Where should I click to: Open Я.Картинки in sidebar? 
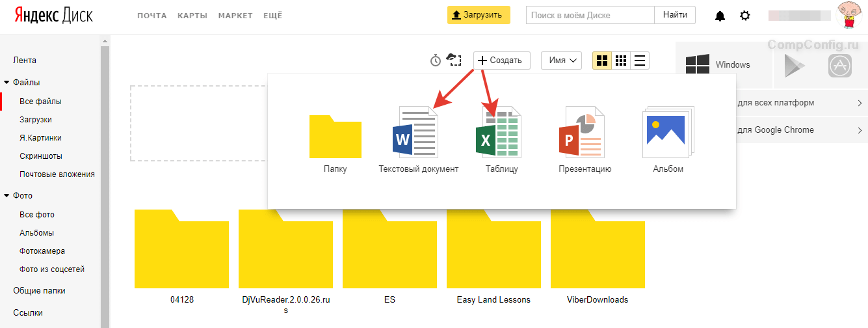point(40,138)
